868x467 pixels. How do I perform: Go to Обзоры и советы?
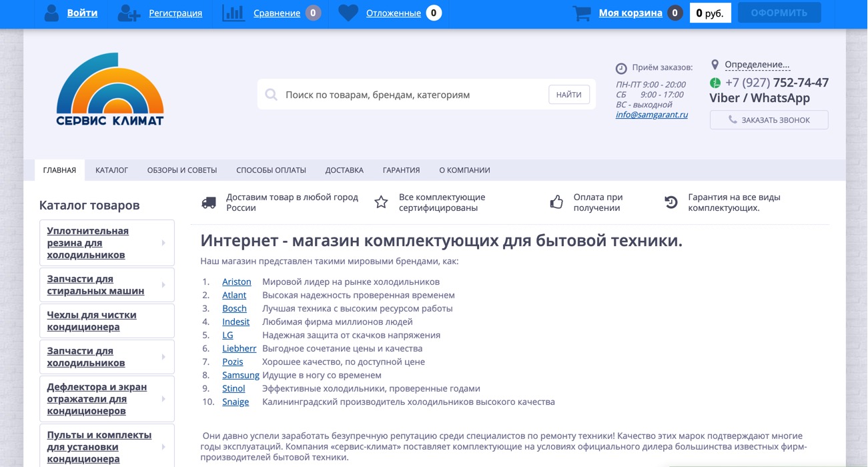click(x=182, y=170)
